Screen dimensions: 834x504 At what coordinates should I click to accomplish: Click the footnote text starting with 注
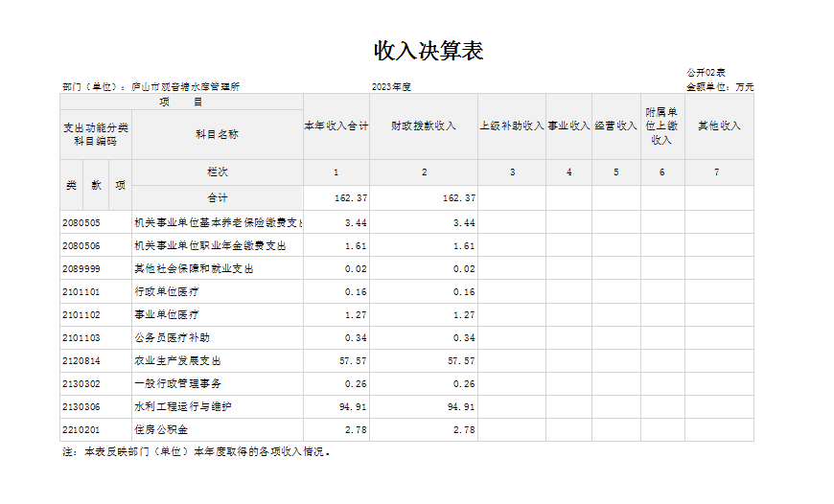[x=197, y=451]
